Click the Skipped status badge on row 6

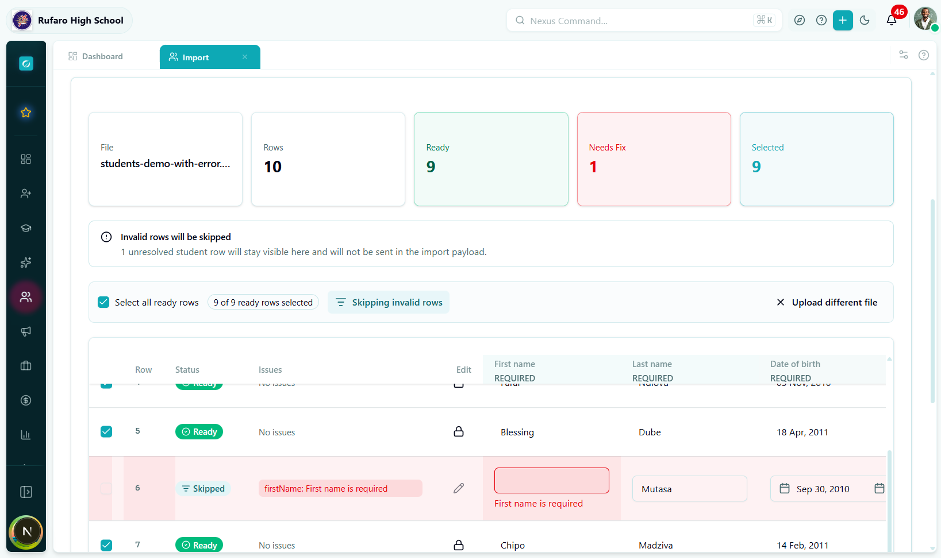click(x=203, y=489)
